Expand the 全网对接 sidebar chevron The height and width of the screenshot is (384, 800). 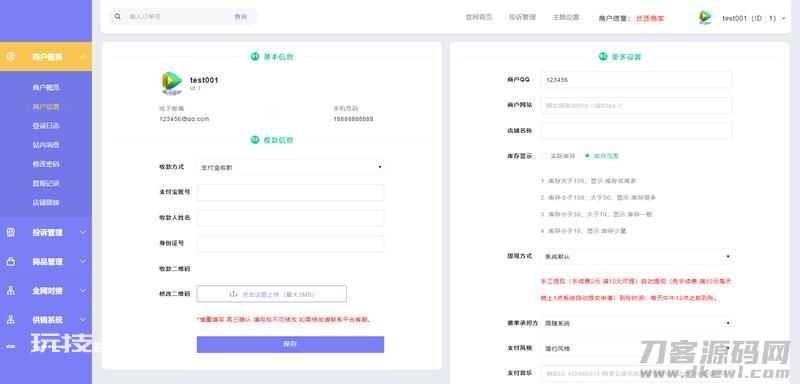pyautogui.click(x=83, y=291)
